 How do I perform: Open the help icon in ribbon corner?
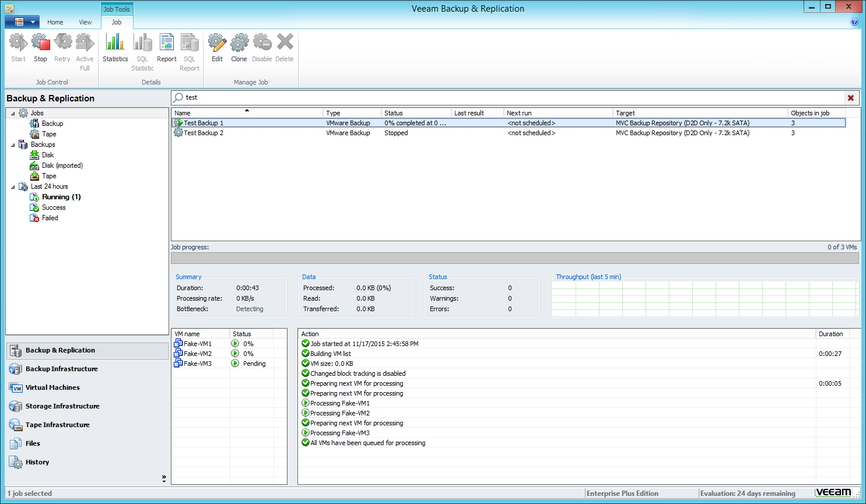[854, 22]
